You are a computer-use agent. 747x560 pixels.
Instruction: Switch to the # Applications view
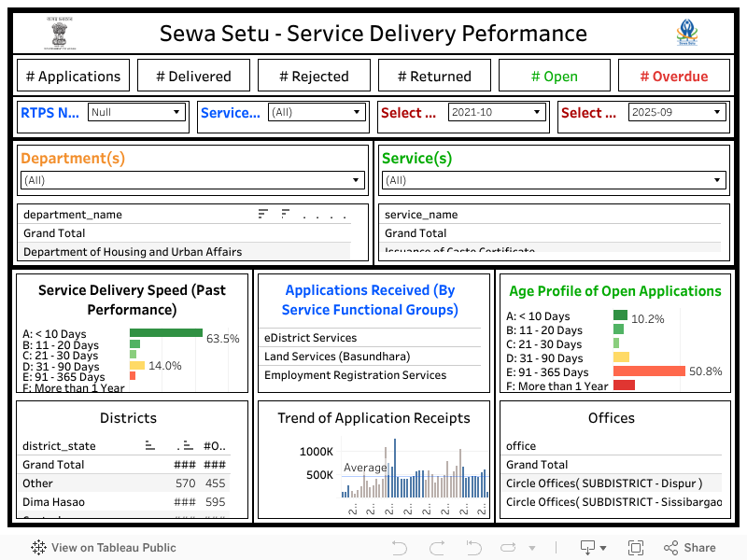click(73, 75)
